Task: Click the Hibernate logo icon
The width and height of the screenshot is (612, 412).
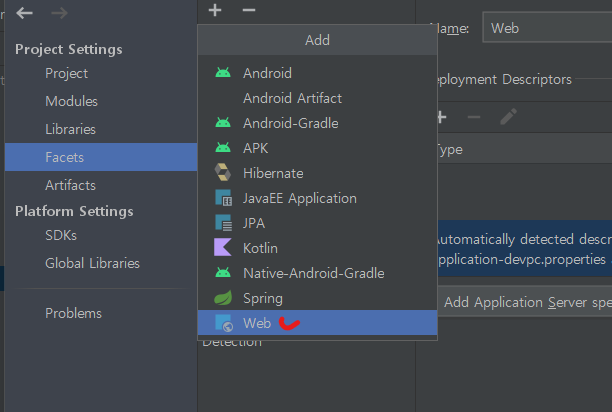Action: point(223,172)
